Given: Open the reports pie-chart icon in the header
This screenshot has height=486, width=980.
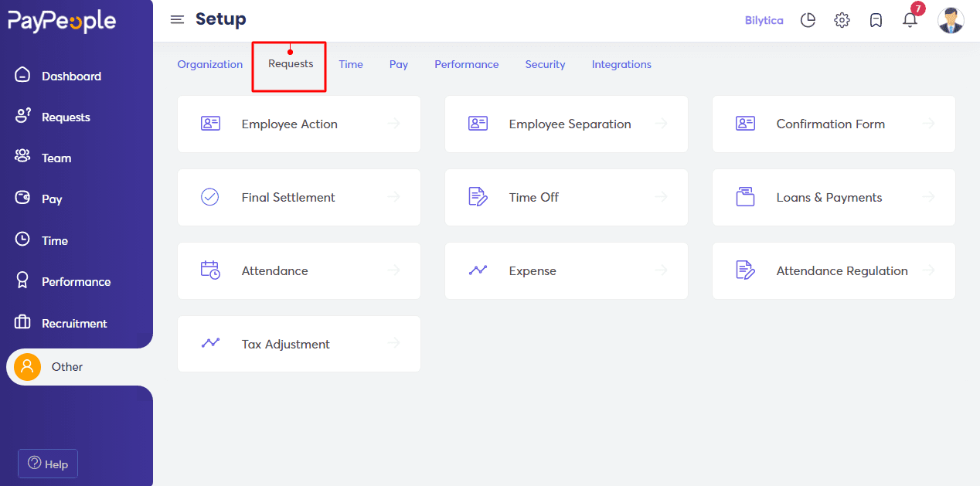Looking at the screenshot, I should click(808, 20).
